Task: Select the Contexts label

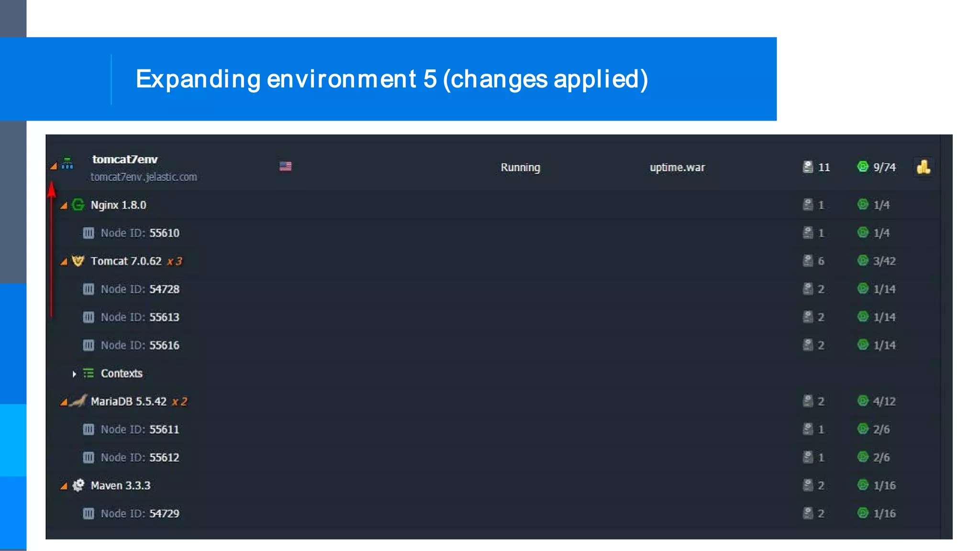Action: tap(122, 373)
